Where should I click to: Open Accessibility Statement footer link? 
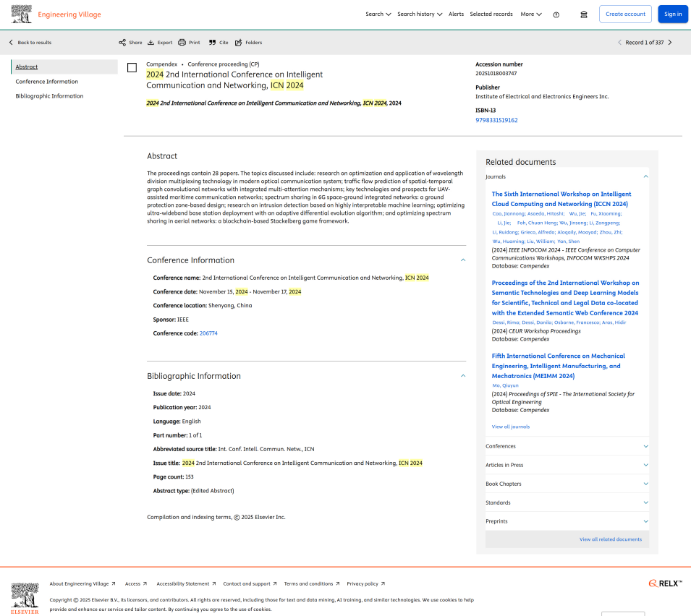[187, 584]
